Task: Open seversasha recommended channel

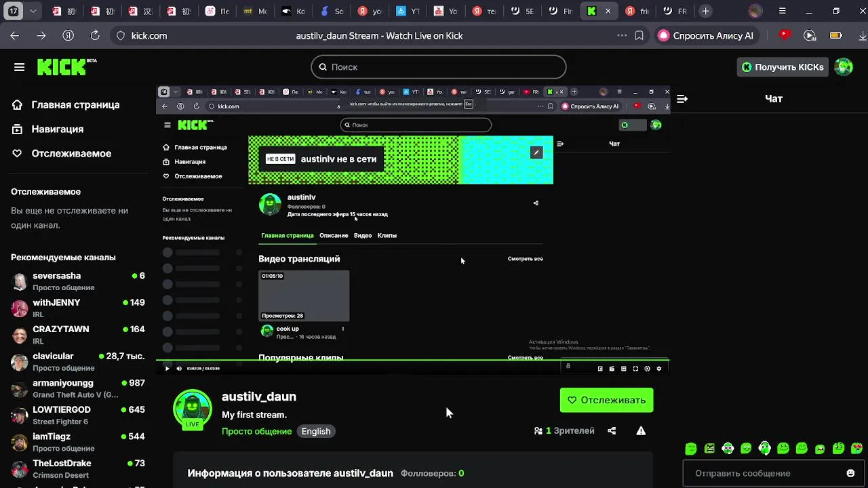Action: point(78,281)
